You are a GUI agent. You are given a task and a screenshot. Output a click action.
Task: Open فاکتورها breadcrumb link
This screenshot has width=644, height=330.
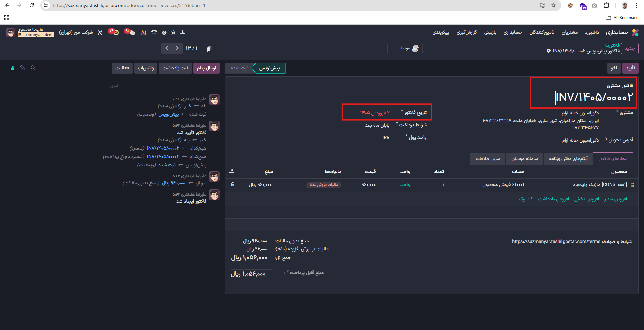[612, 45]
